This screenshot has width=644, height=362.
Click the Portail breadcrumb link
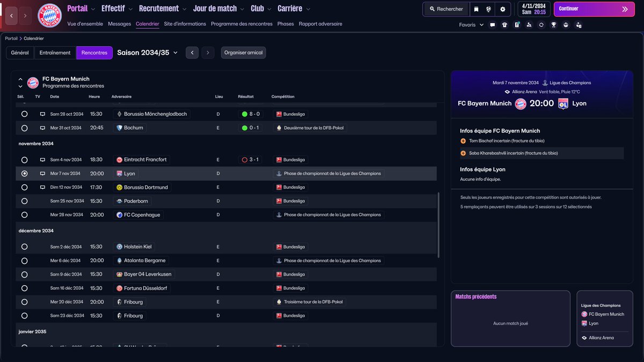(11, 39)
